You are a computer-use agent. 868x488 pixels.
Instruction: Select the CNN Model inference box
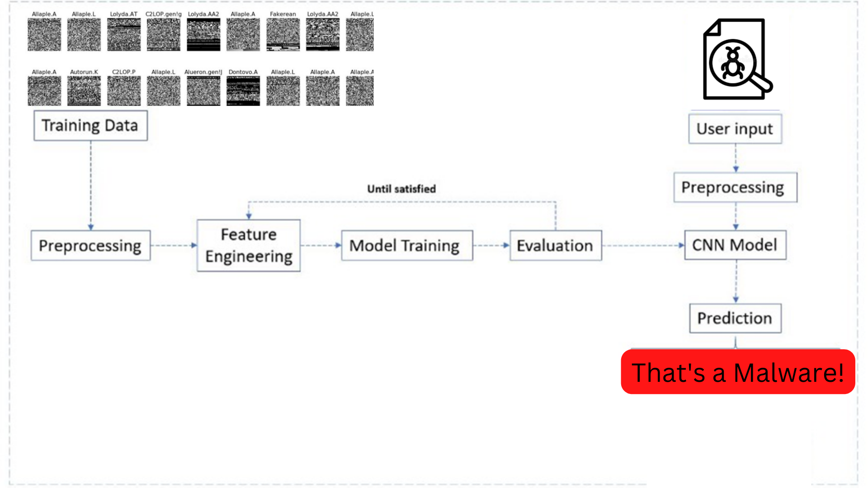[735, 245]
